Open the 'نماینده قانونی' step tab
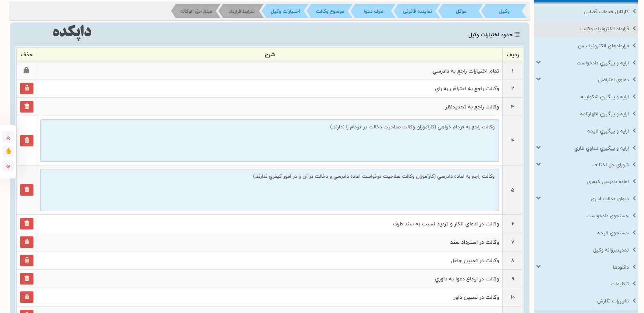644x313 pixels. coord(417,11)
